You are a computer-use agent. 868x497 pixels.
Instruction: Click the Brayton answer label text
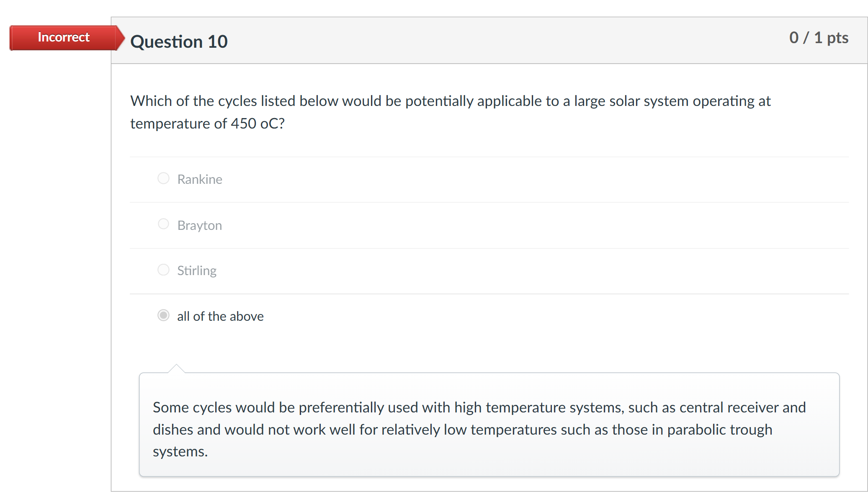(199, 225)
